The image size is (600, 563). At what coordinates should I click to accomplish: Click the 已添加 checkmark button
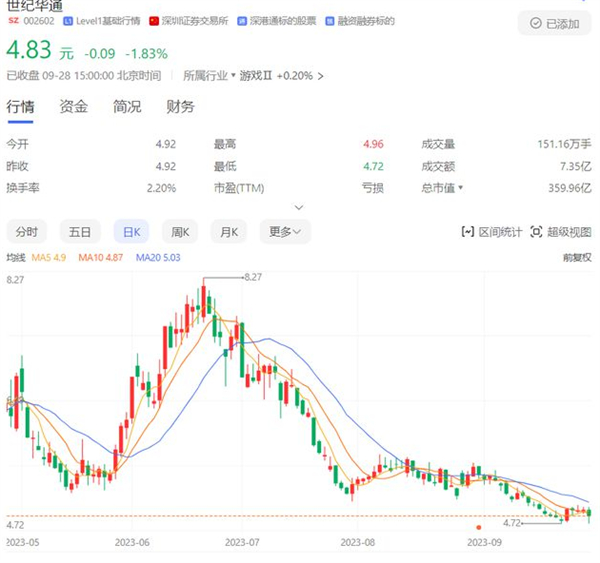[x=554, y=24]
